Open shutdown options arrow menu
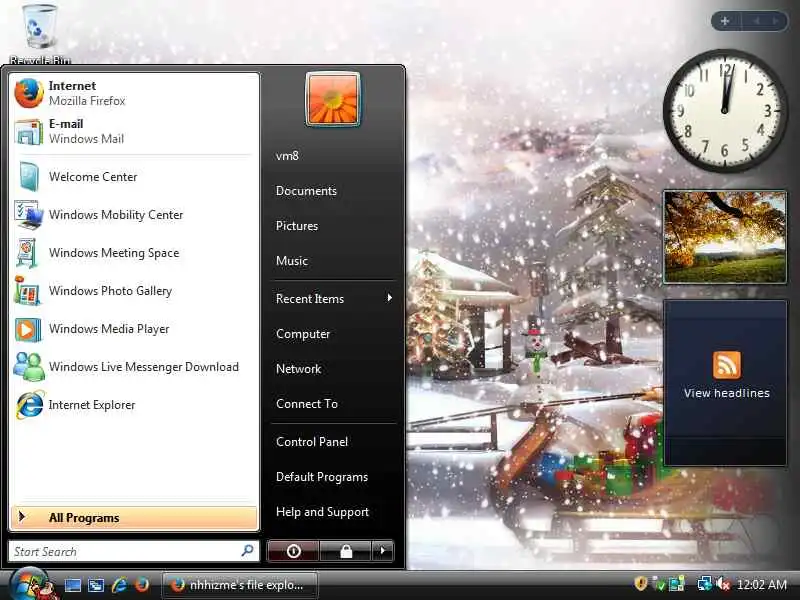Screen dimensions: 800x600 click(x=383, y=551)
